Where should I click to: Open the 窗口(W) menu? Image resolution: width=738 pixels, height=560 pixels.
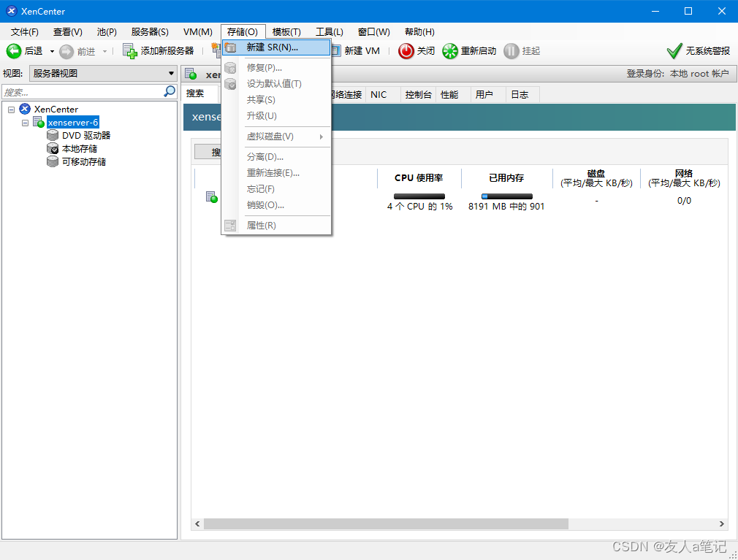pyautogui.click(x=373, y=31)
